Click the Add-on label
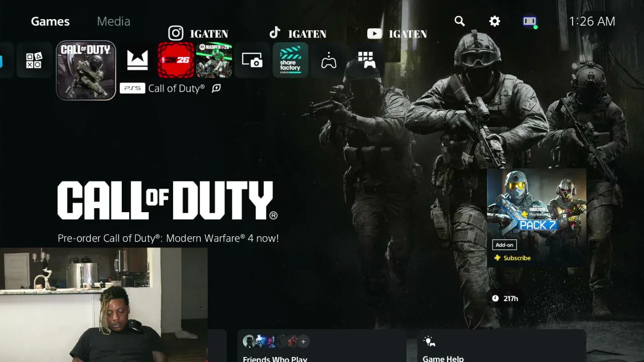 [x=504, y=245]
